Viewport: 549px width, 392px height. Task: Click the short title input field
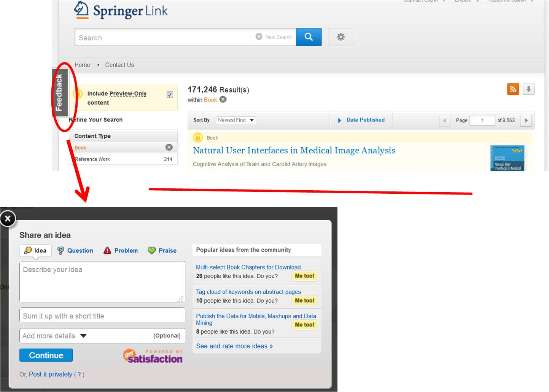pos(102,316)
